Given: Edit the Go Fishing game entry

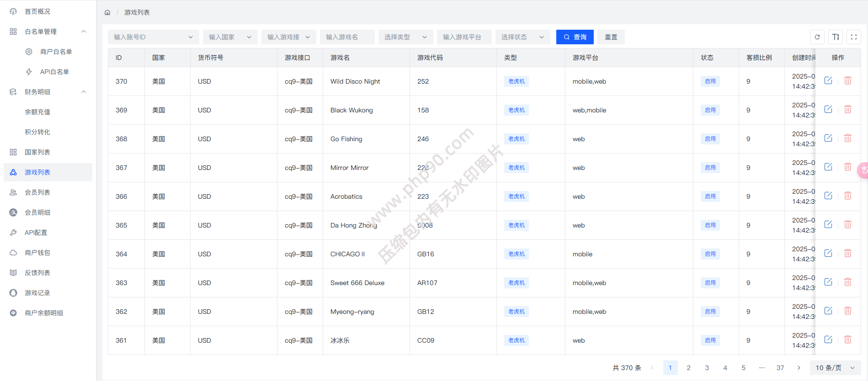Looking at the screenshot, I should pyautogui.click(x=828, y=138).
